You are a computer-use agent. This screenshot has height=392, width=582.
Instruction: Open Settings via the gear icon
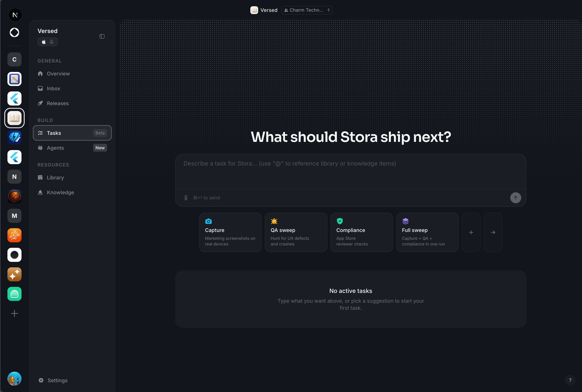41,380
